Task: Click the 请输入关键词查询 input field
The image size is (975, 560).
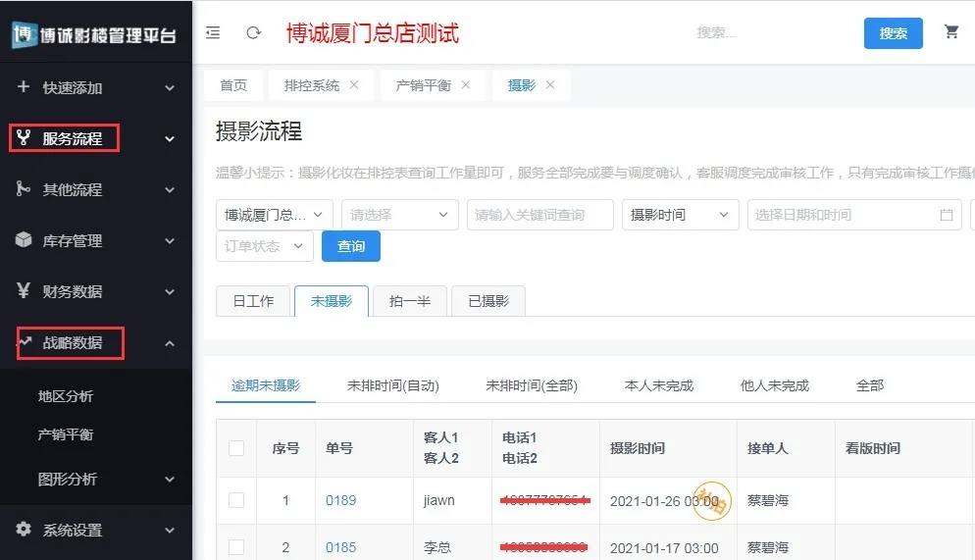Action: (539, 215)
